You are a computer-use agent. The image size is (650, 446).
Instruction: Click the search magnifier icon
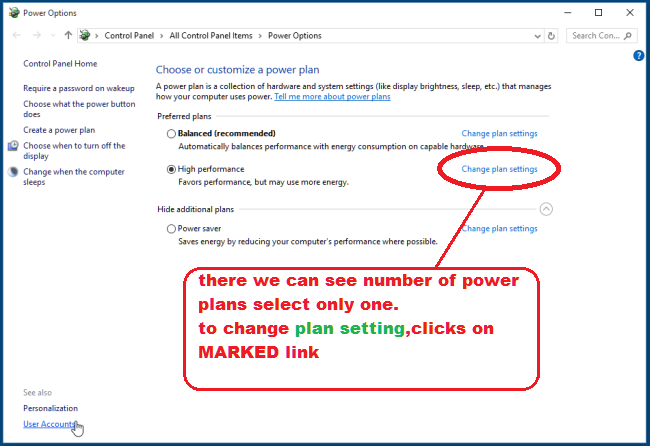pyautogui.click(x=628, y=36)
